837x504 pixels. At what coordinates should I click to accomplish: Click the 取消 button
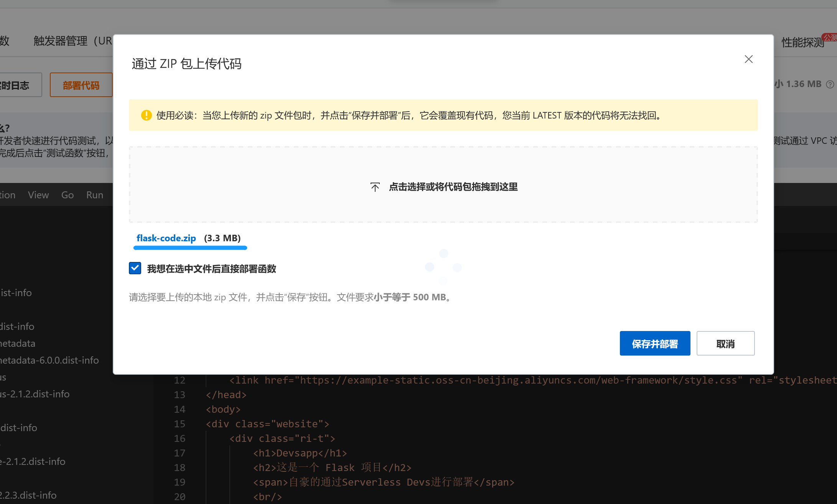[x=725, y=343]
